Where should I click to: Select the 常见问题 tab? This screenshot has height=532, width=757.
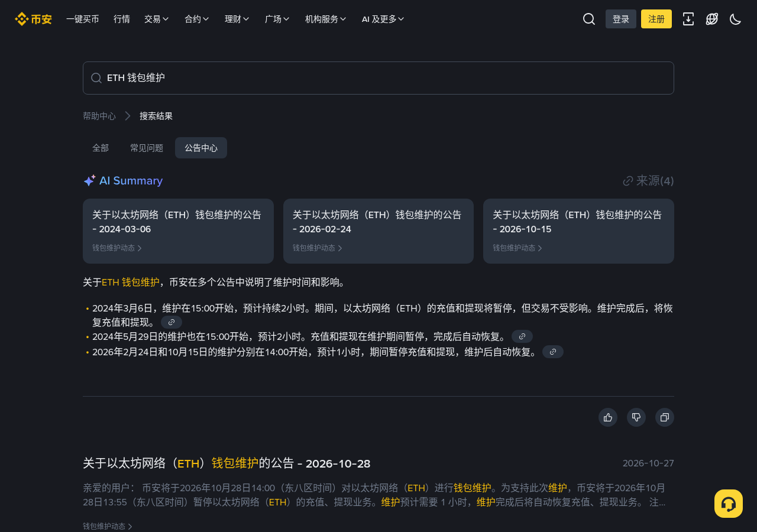pos(147,148)
